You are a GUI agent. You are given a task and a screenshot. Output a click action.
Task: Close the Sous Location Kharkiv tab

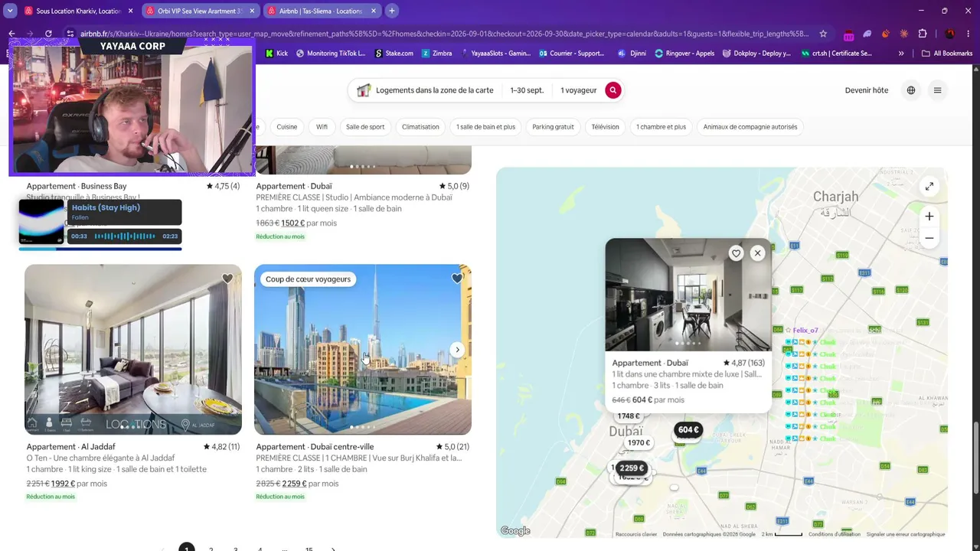click(x=131, y=11)
